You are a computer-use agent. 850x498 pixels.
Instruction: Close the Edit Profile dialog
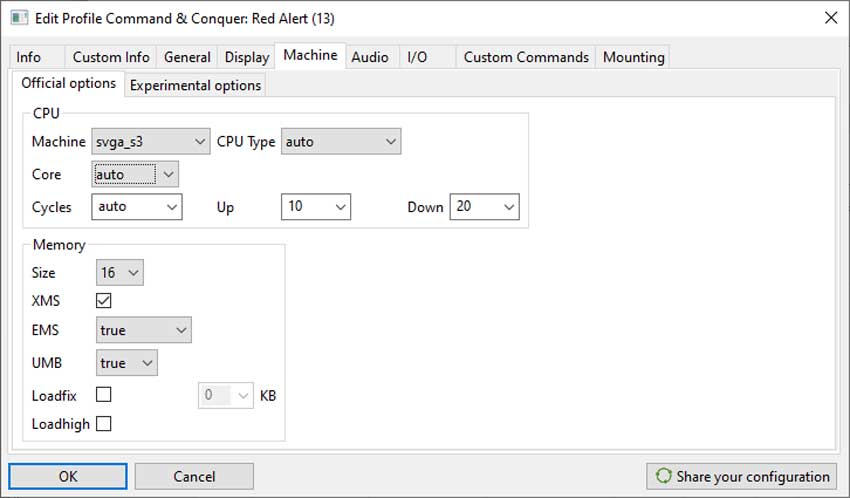click(830, 18)
